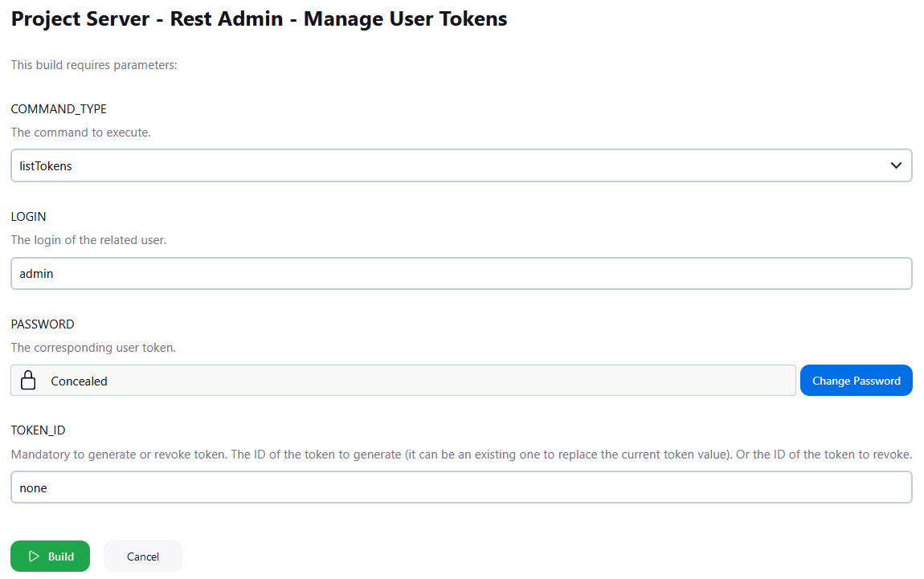924x579 pixels.
Task: Click the play icon inside the Build button
Action: click(x=34, y=556)
